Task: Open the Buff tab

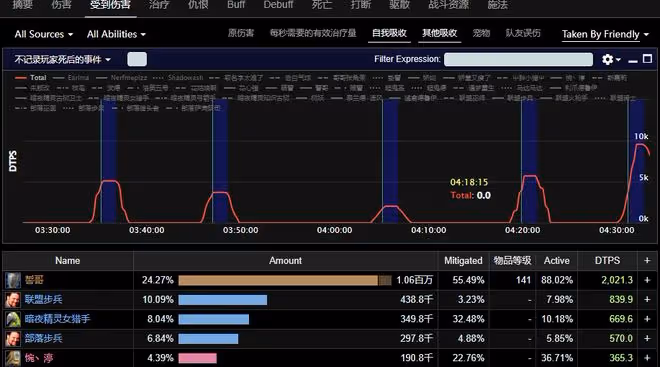Action: pyautogui.click(x=236, y=5)
